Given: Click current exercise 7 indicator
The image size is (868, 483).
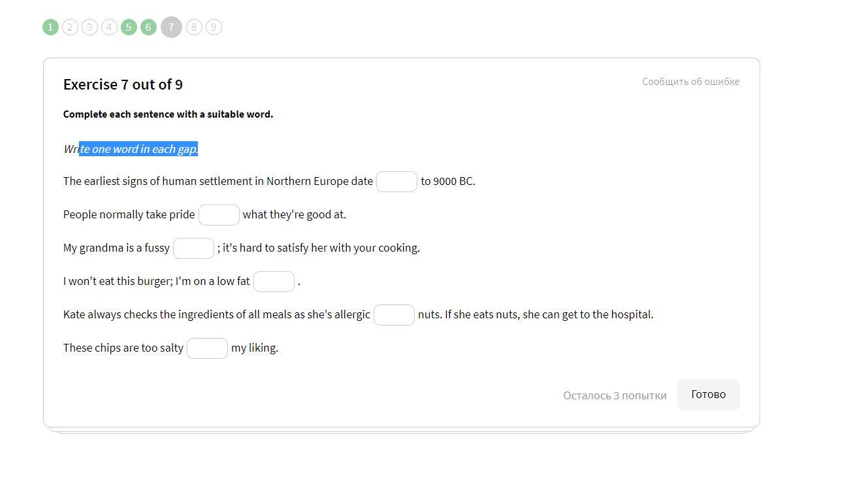Looking at the screenshot, I should coord(171,27).
